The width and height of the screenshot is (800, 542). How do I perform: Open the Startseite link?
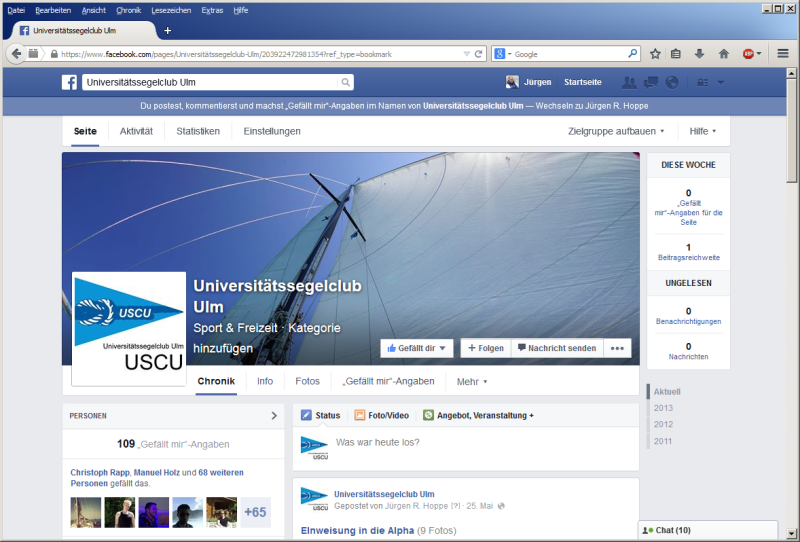[x=583, y=82]
